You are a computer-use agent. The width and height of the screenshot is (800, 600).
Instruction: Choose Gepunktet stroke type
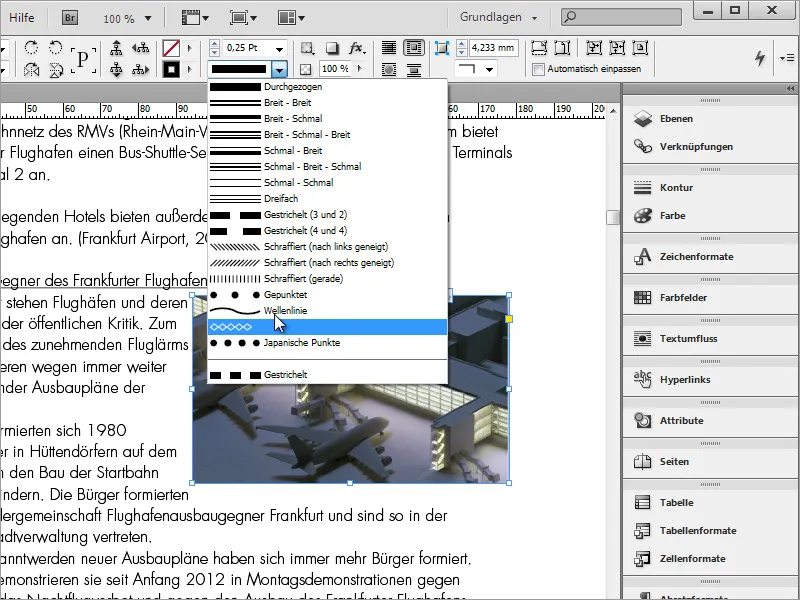(x=328, y=294)
